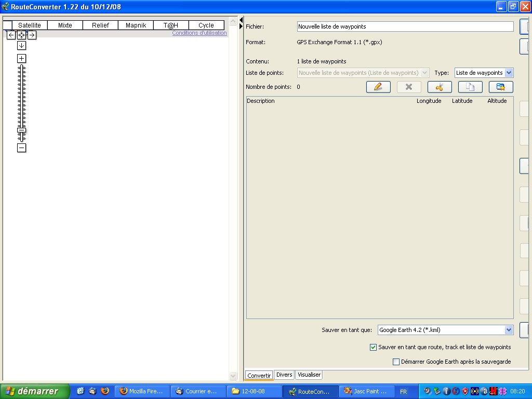
Task: Click the pencil rename icon button
Action: tap(378, 87)
